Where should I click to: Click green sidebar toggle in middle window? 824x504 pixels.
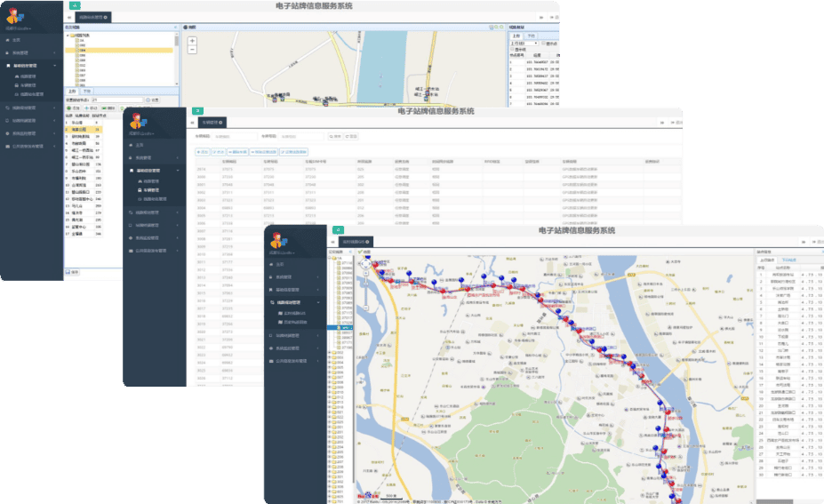[x=197, y=111]
